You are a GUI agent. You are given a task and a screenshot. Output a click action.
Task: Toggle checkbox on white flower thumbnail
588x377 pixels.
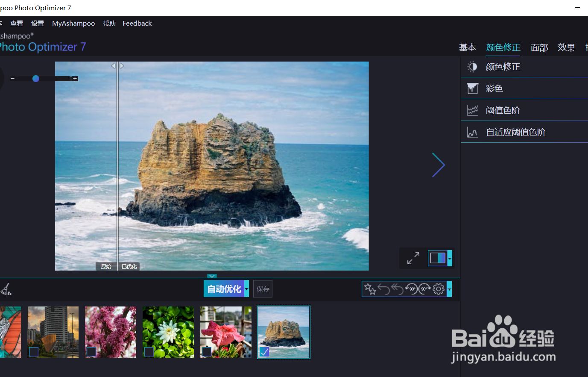pos(149,352)
